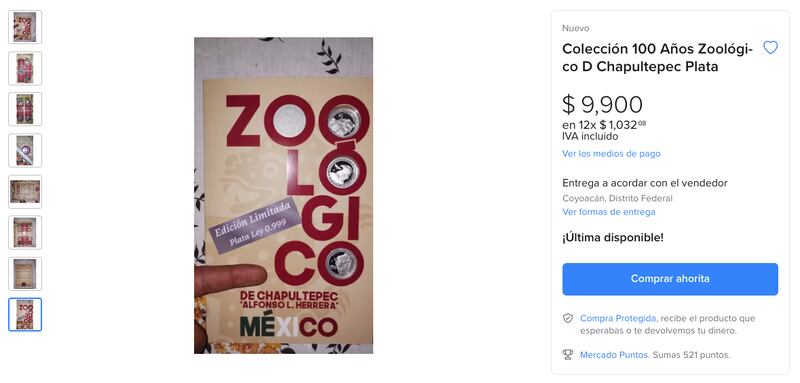Select the first product thumbnail
The height and width of the screenshot is (383, 800).
25,27
